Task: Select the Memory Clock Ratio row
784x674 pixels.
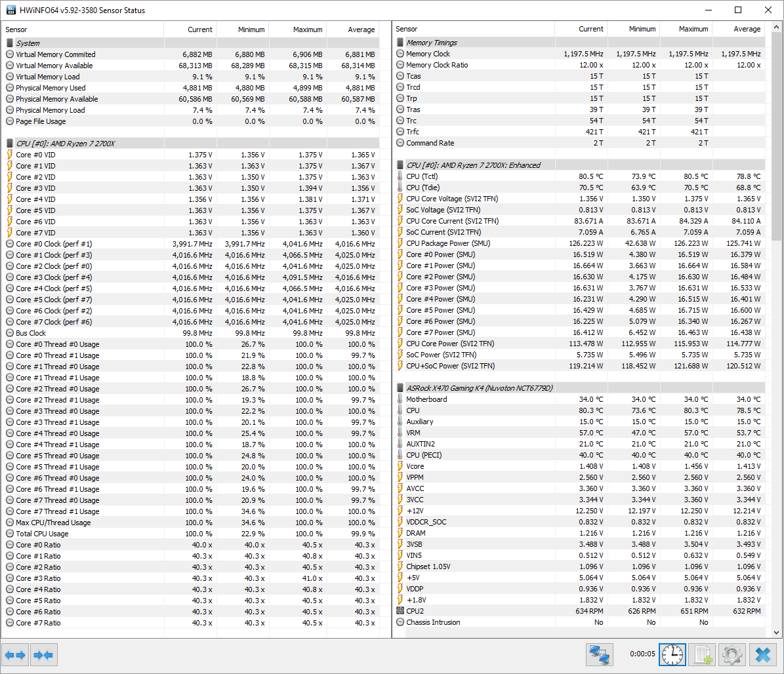Action: (580, 65)
